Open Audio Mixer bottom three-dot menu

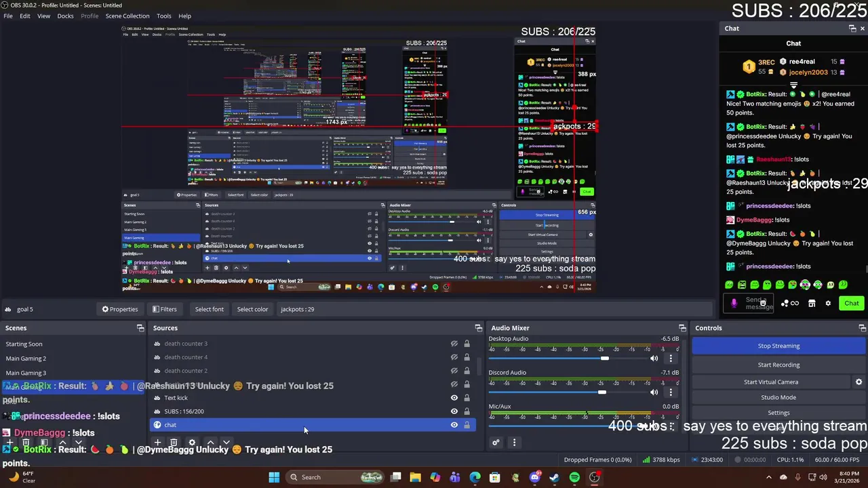514,443
